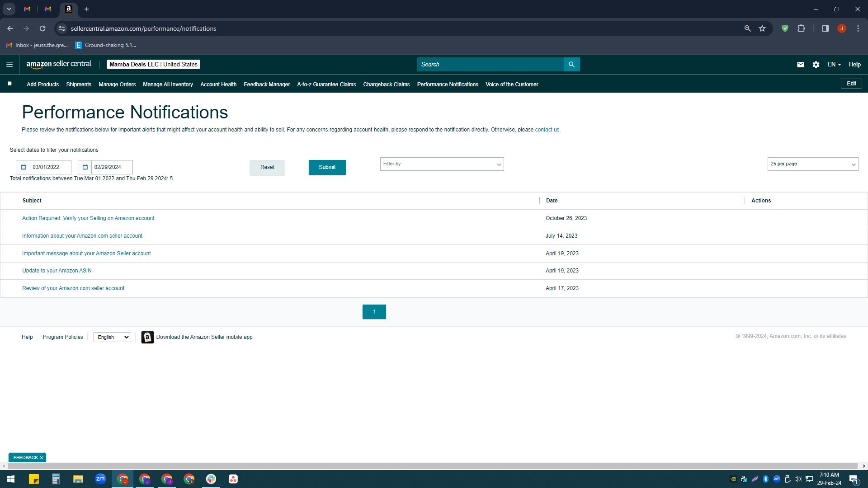Open the browser extensions puzzle icon
868x488 pixels.
pyautogui.click(x=801, y=28)
